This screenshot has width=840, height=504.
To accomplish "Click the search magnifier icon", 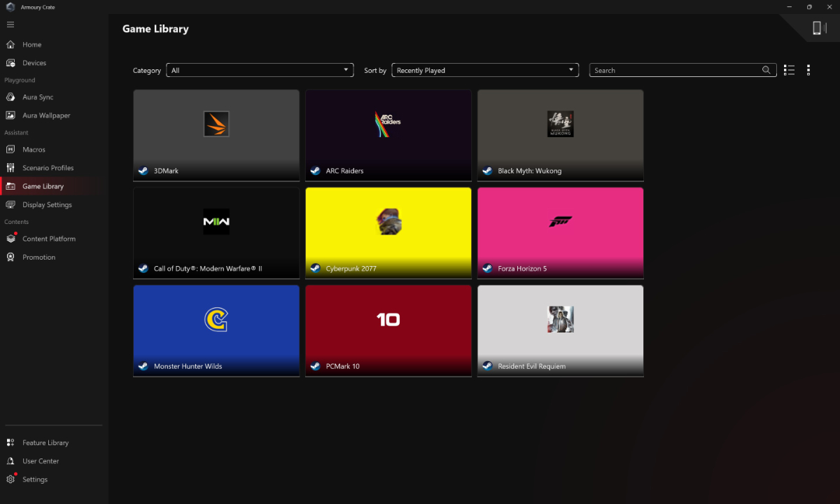I will click(766, 70).
